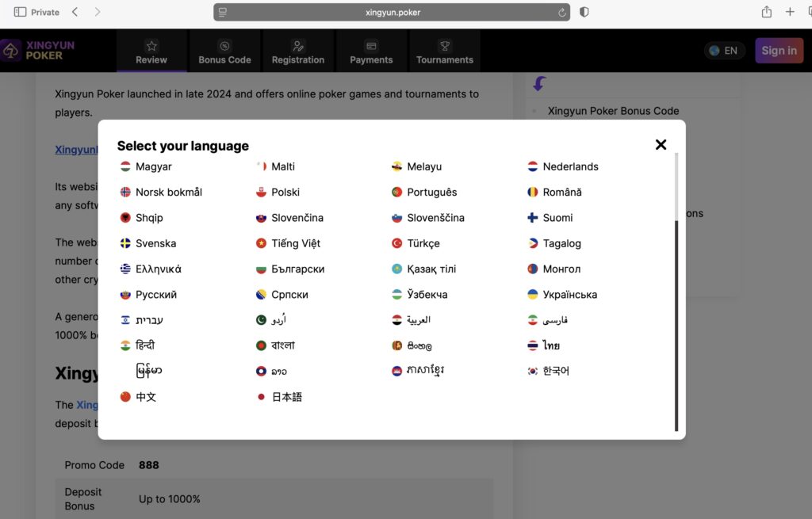Choose فارسی language
Viewport: 812px width, 519px height.
click(554, 320)
